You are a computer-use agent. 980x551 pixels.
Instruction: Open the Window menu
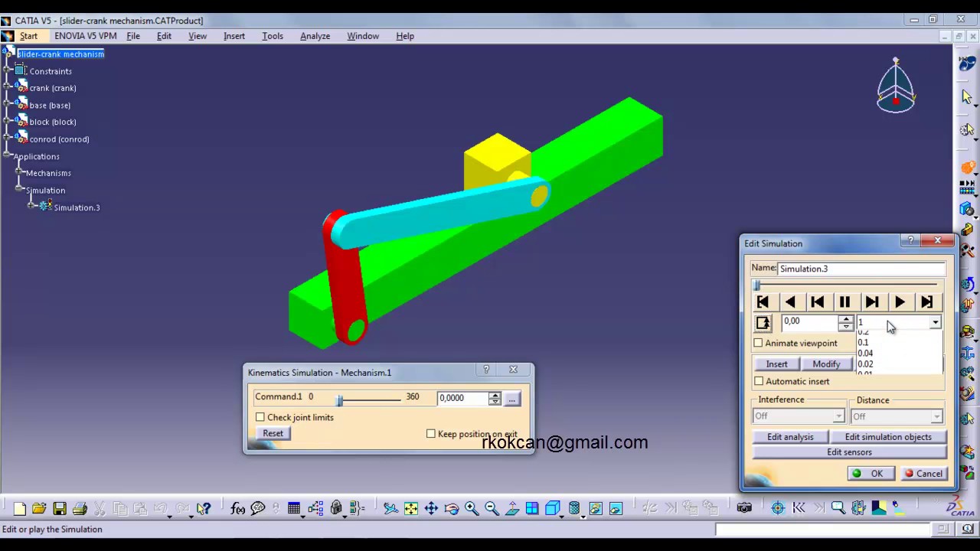[x=363, y=36]
